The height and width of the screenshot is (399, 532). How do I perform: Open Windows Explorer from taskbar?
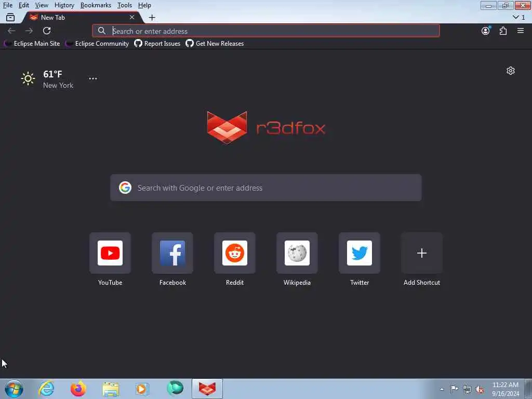click(x=111, y=389)
